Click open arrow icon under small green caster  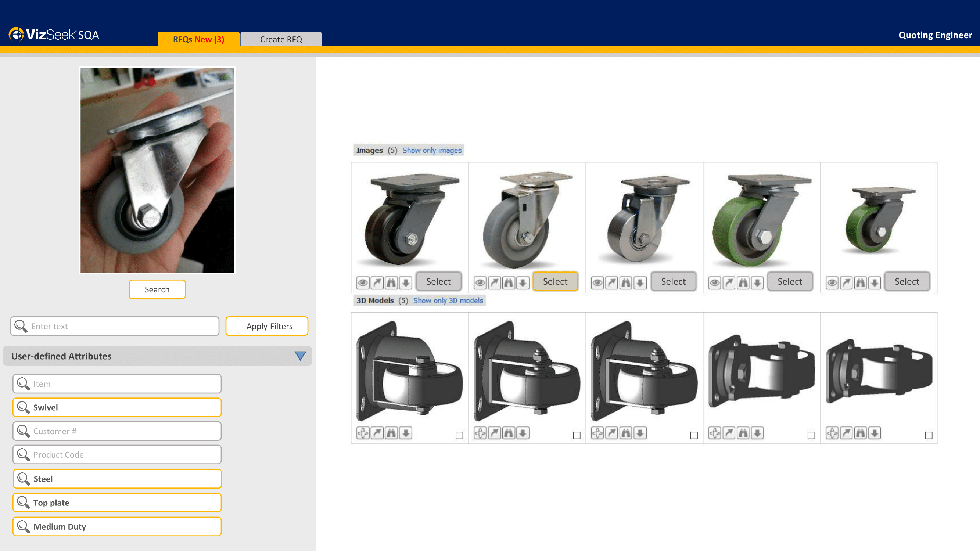847,282
